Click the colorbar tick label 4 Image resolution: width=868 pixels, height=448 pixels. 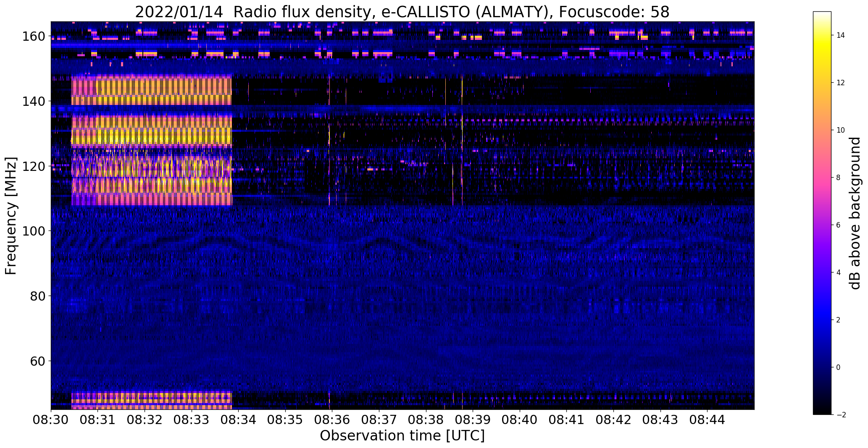838,272
